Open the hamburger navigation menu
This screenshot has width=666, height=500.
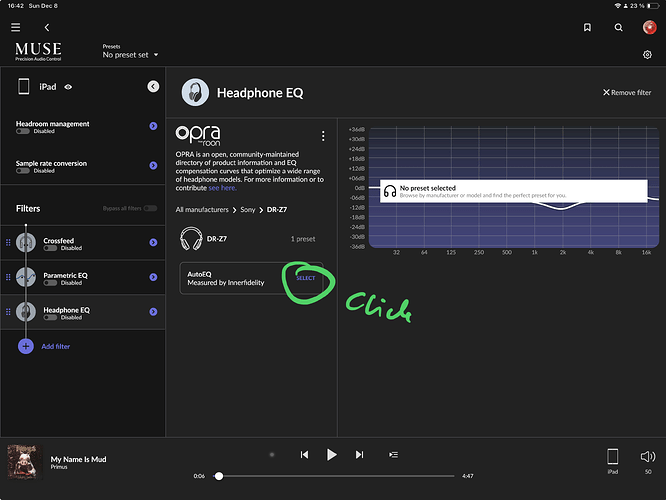pyautogui.click(x=16, y=28)
